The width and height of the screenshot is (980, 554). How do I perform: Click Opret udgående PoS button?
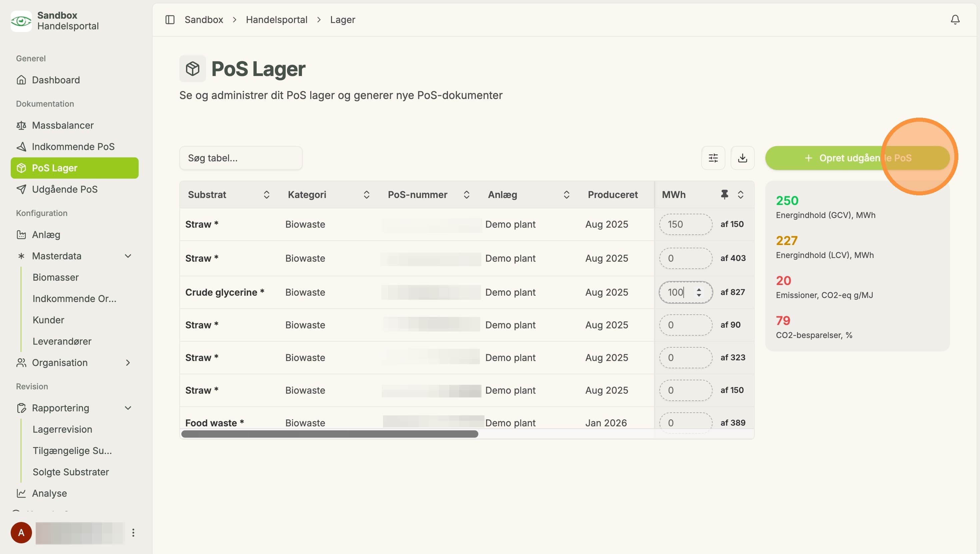click(857, 158)
